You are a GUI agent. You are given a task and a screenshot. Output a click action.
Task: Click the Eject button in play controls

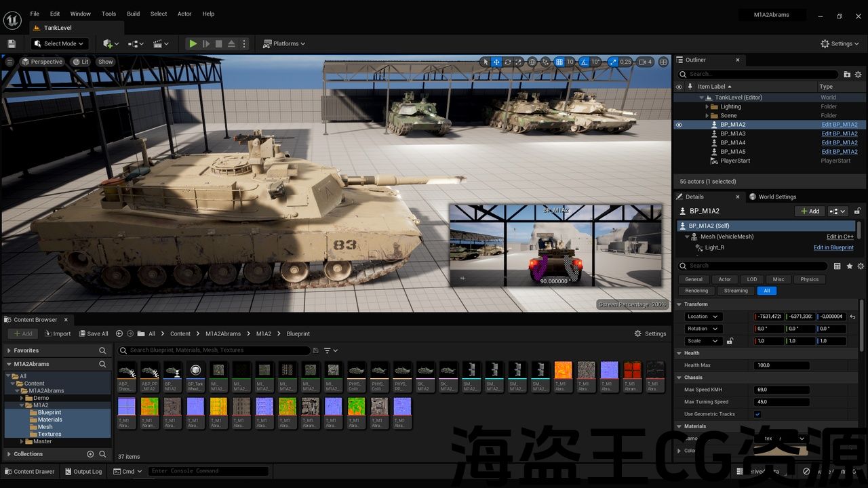(x=231, y=43)
